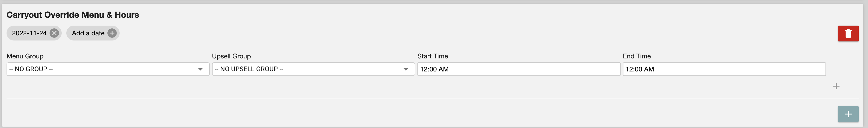Click the Menu Group label
This screenshot has width=868, height=128.
click(x=25, y=56)
